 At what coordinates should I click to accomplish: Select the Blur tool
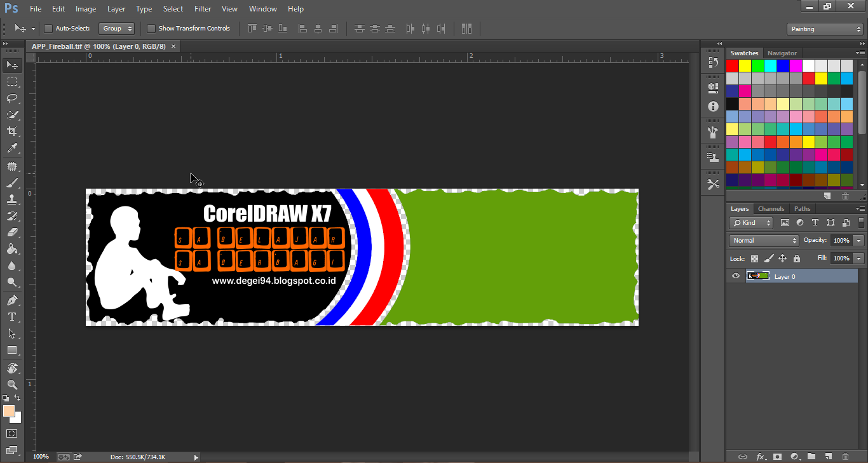coord(12,265)
